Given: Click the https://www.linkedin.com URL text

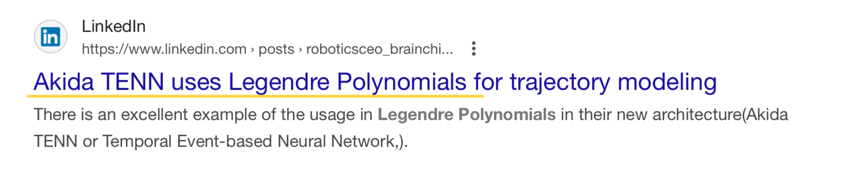Looking at the screenshot, I should click(164, 49).
